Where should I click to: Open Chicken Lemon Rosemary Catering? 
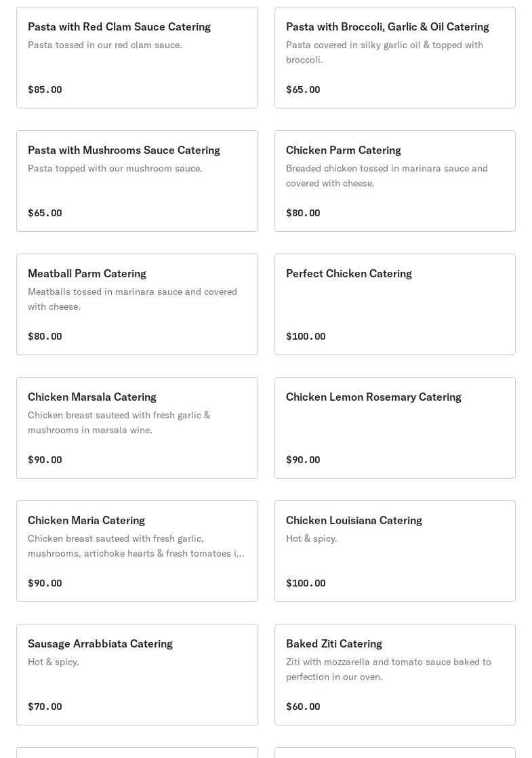tap(394, 428)
